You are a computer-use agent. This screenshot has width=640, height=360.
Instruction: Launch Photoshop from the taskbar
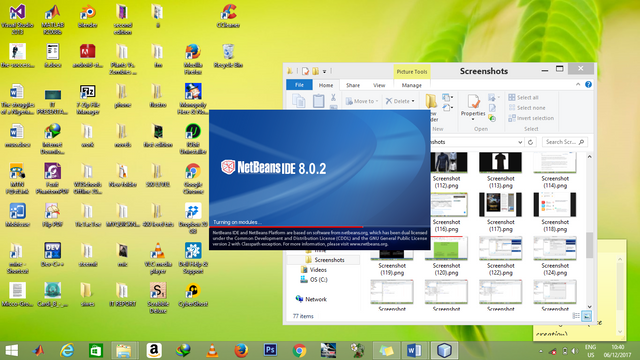click(x=270, y=350)
